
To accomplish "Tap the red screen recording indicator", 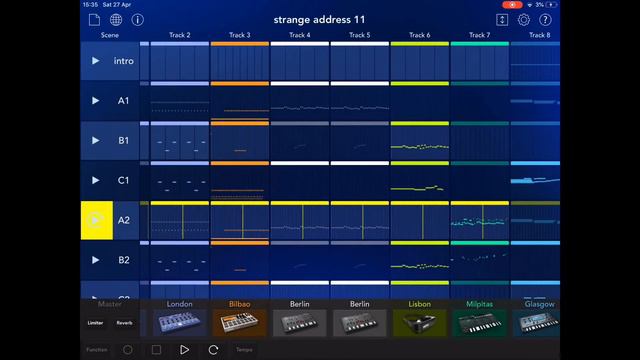I will coord(512,5).
